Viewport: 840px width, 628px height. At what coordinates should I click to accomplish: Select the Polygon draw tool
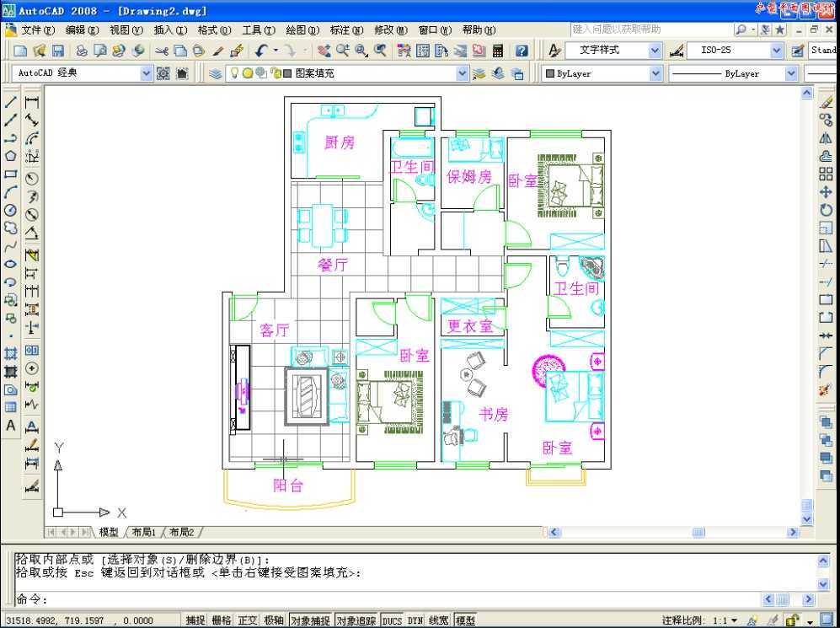click(x=10, y=156)
